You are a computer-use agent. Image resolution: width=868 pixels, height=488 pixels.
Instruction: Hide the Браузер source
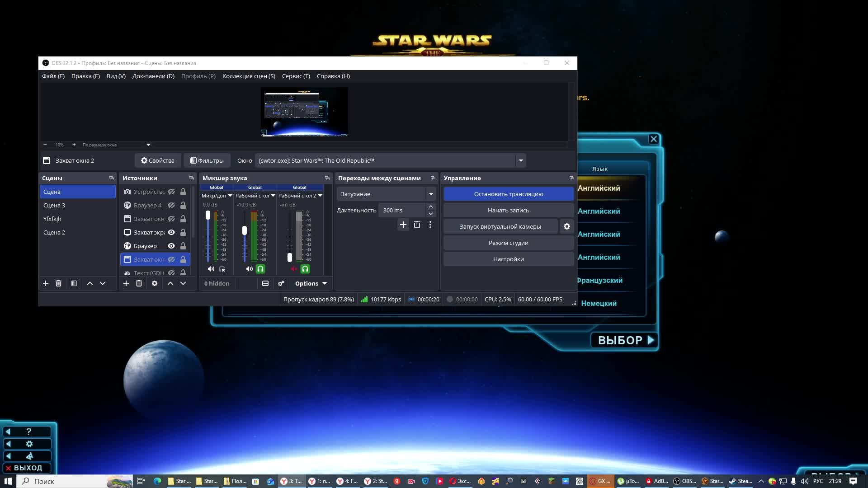pos(171,246)
